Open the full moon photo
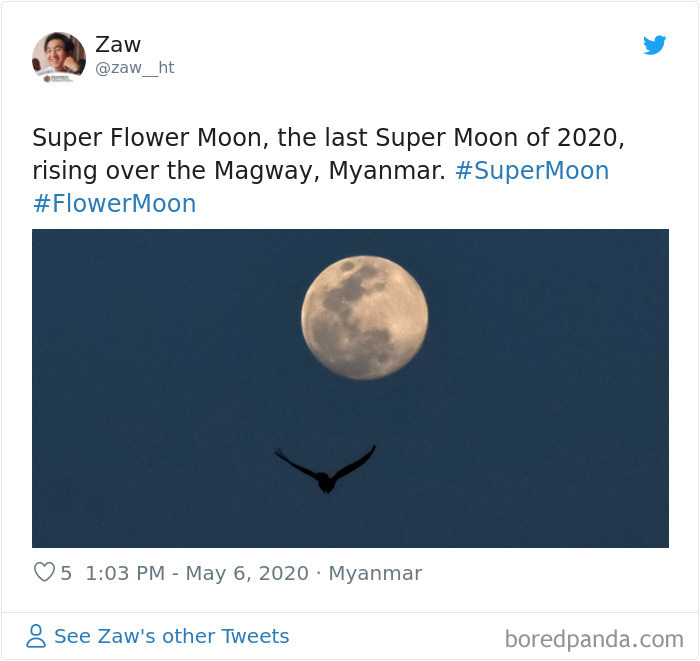The height and width of the screenshot is (661, 700). point(350,388)
